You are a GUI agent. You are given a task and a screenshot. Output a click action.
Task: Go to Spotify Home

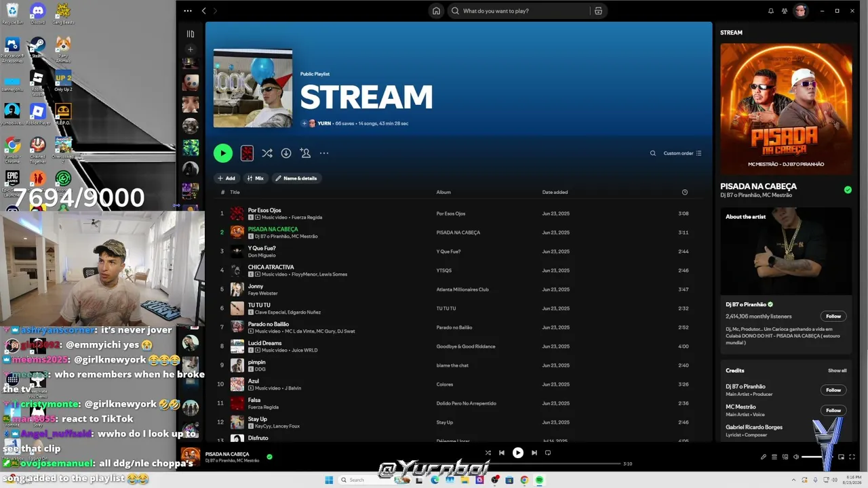click(x=436, y=11)
